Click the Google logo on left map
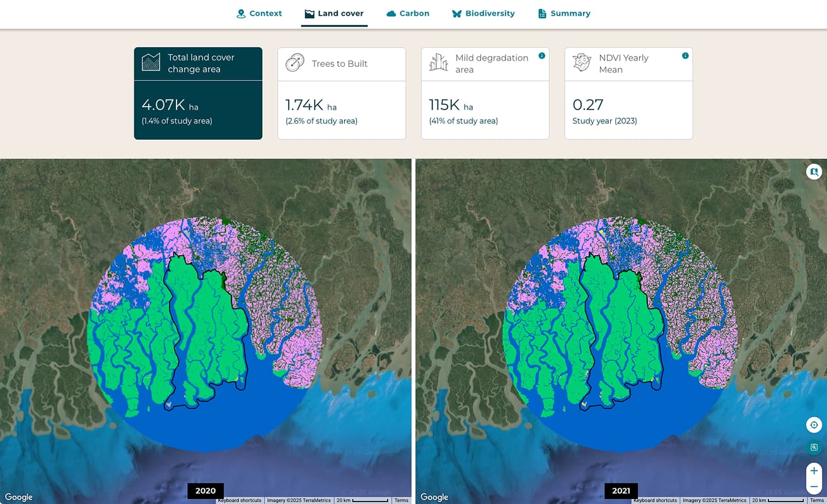This screenshot has height=504, width=827. (19, 497)
